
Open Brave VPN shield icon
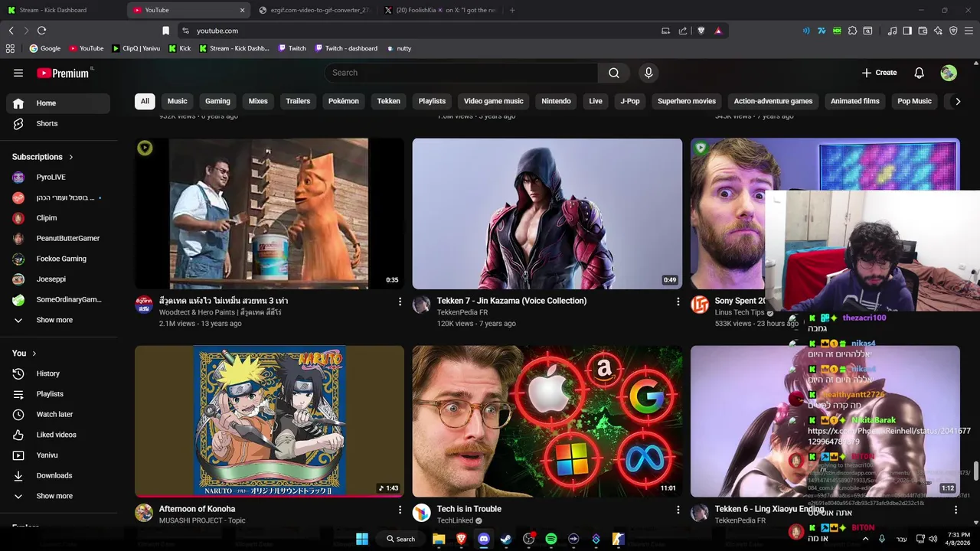tap(953, 31)
